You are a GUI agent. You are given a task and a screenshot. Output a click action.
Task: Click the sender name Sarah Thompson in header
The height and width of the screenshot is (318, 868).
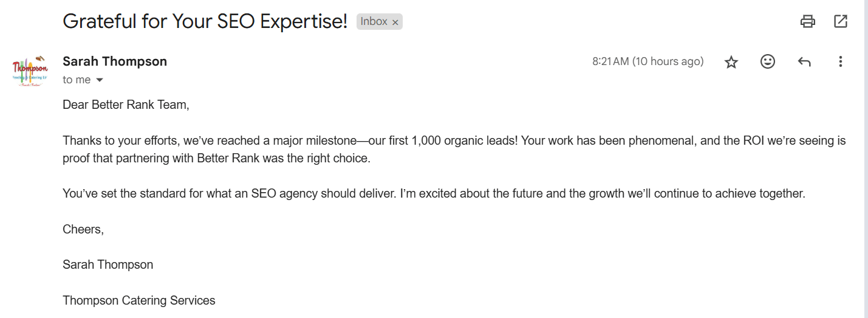[115, 61]
